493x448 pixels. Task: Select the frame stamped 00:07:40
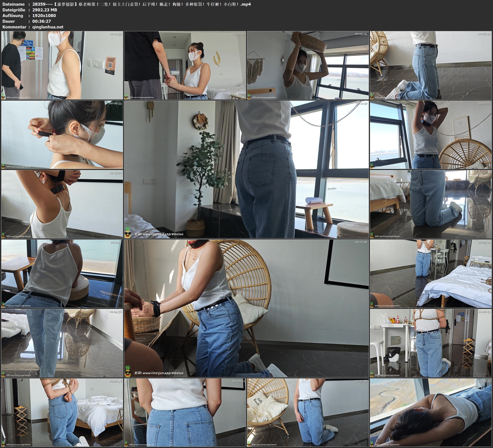(431, 65)
